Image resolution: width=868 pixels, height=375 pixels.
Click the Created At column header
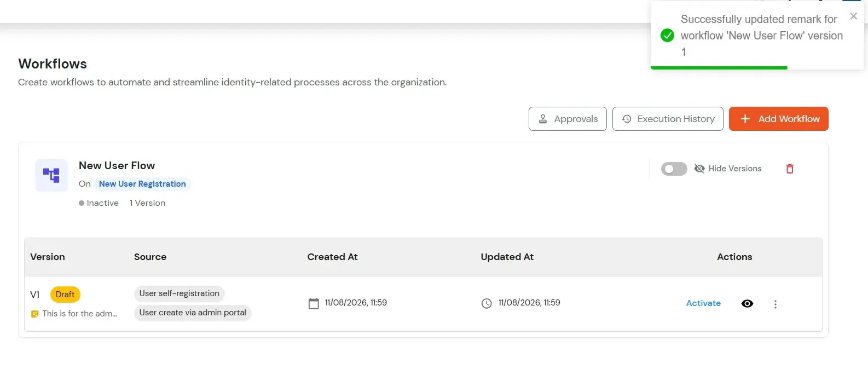[332, 257]
